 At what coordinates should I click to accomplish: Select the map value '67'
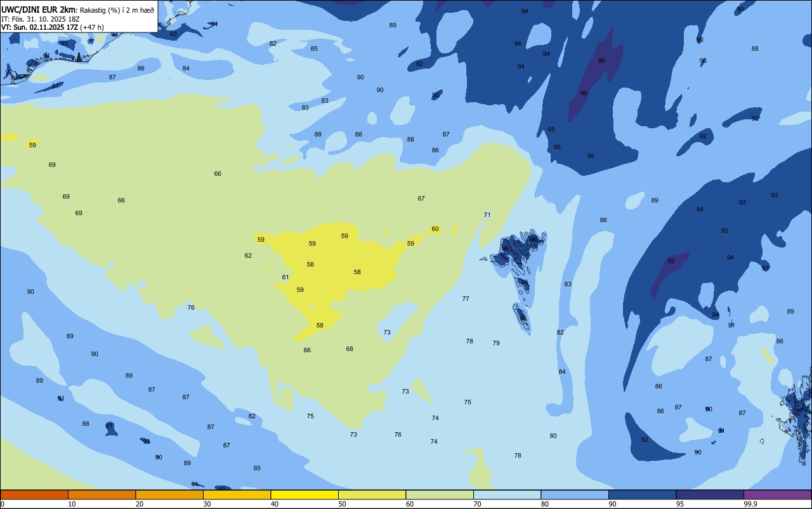pyautogui.click(x=421, y=199)
